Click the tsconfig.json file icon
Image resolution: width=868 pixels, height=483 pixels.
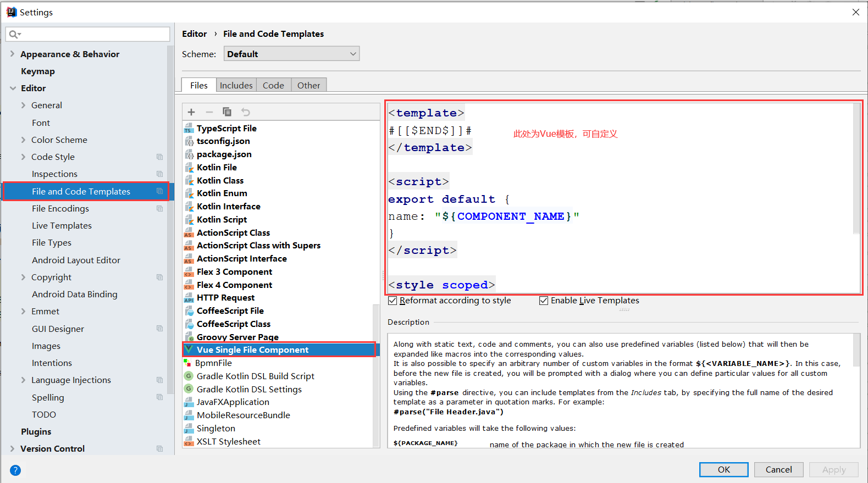[189, 141]
